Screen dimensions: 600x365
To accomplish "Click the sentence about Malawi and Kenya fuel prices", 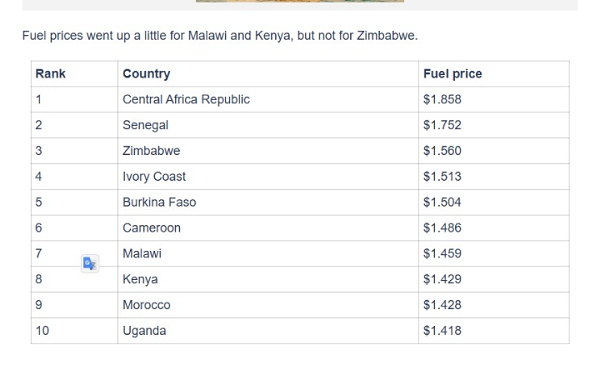I will 220,36.
